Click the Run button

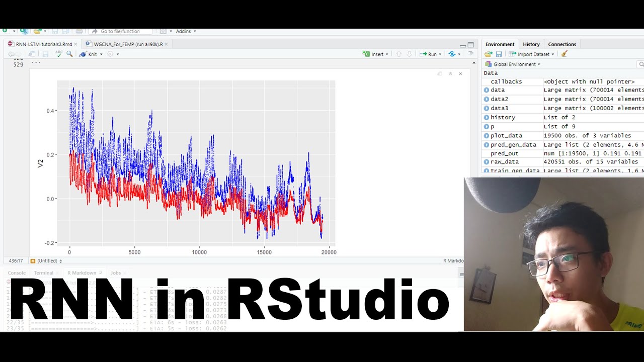point(428,54)
